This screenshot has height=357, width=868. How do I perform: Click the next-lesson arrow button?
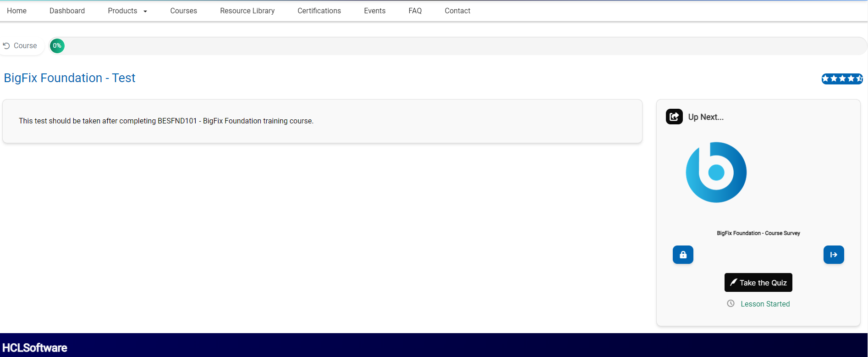[834, 255]
